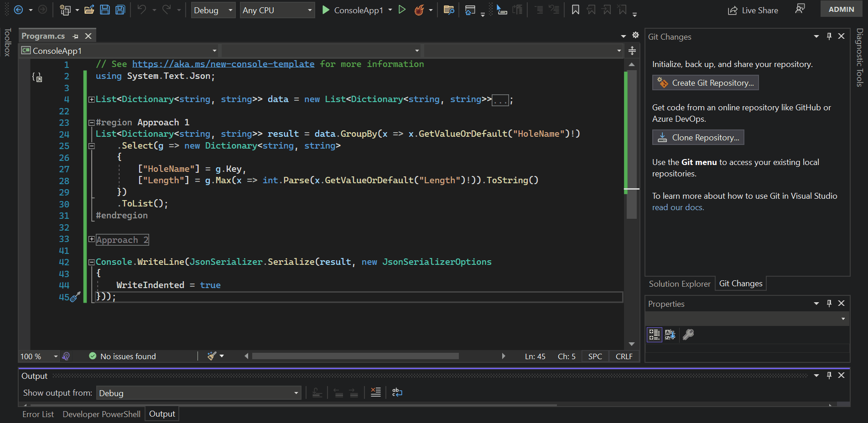Run Code Cleanup using the broom icon
This screenshot has width=868, height=423.
point(212,356)
